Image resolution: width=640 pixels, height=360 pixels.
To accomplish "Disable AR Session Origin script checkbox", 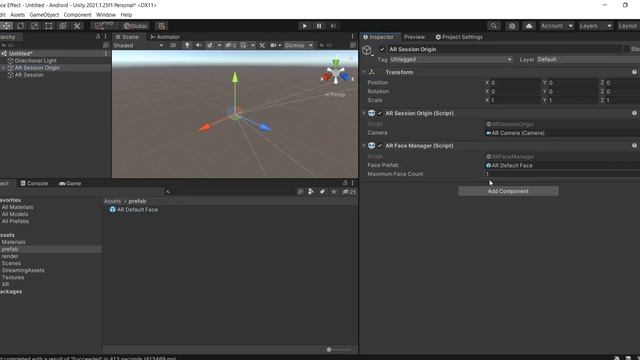I will tap(380, 113).
